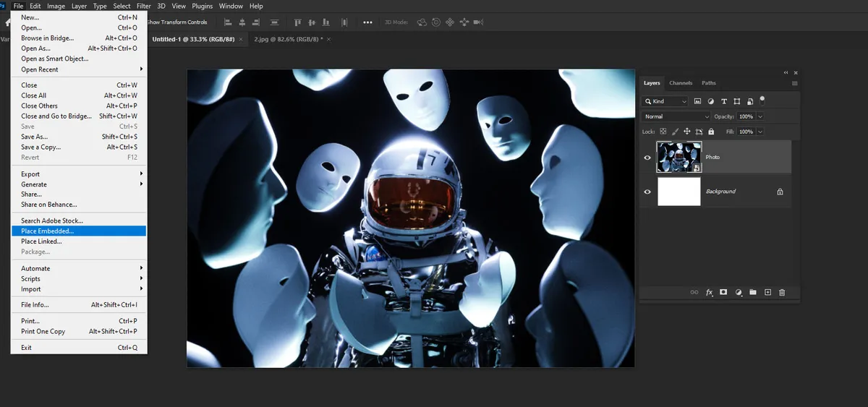Select the 3D pan mode icon
868x407 pixels.
450,22
